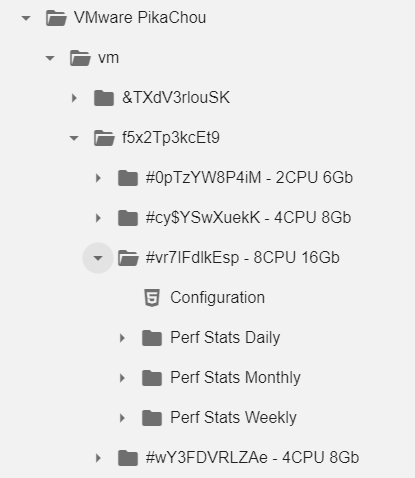This screenshot has width=415, height=478.
Task: Open the Configuration item
Action: coord(217,298)
